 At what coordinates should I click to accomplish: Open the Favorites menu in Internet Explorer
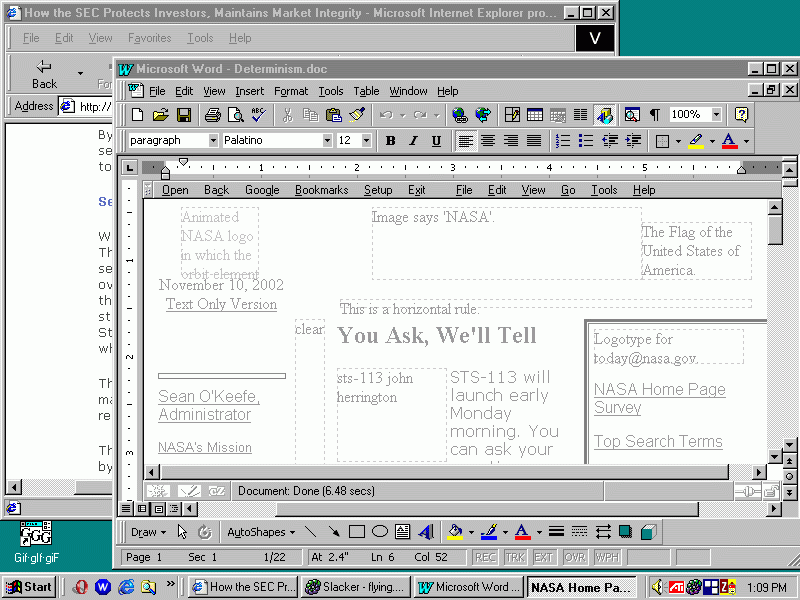(149, 38)
